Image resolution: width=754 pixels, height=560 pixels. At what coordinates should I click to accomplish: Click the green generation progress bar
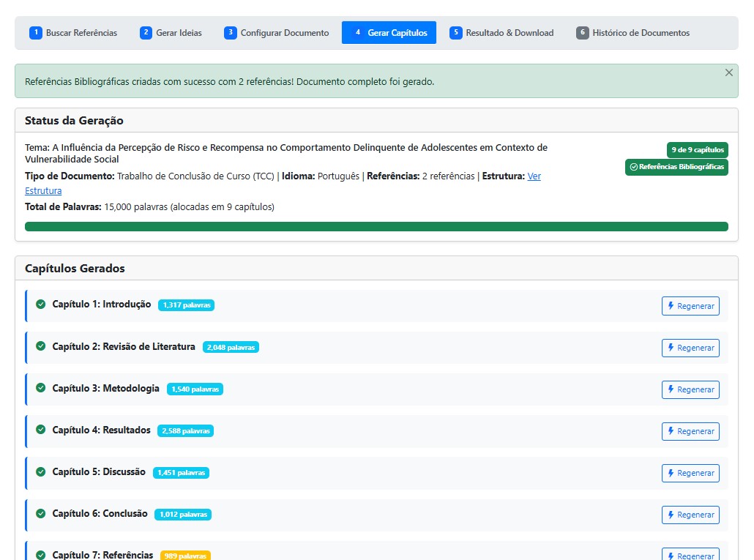[x=376, y=226]
